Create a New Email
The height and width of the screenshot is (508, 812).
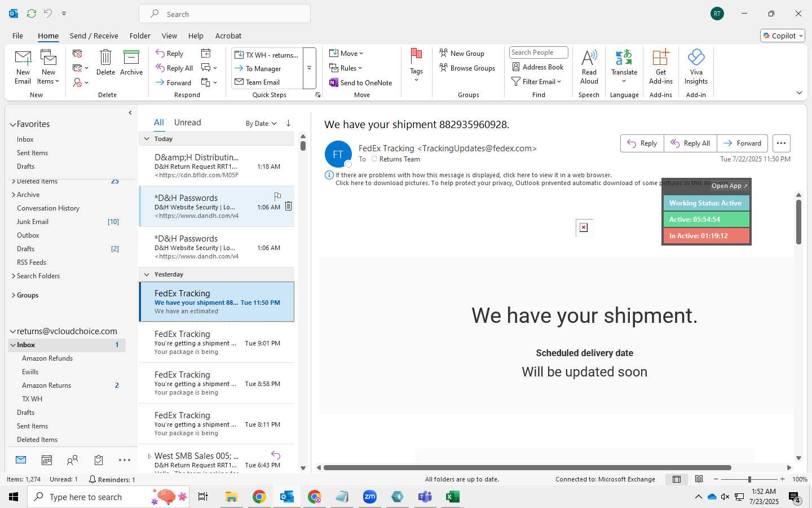pos(23,67)
